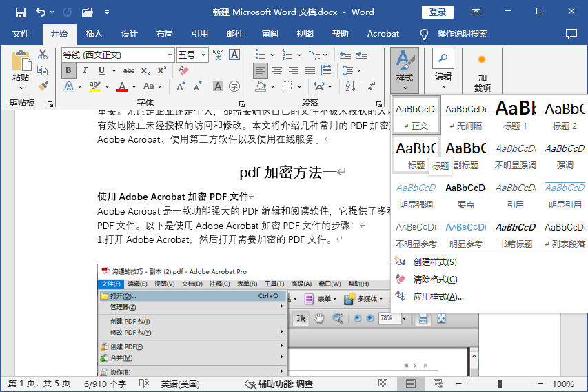This screenshot has width=588, height=392.
Task: Switch to the 设计 tab
Action: [x=130, y=34]
